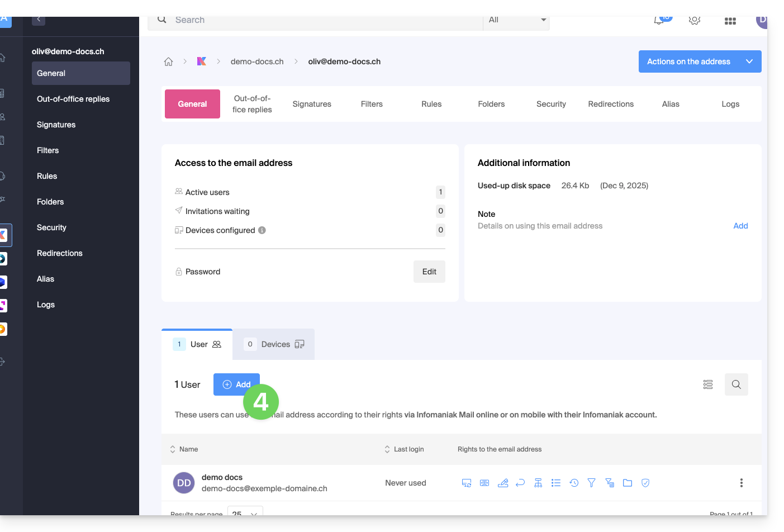784x532 pixels.
Task: Collapse the sidebar with back chevron
Action: (x=39, y=20)
